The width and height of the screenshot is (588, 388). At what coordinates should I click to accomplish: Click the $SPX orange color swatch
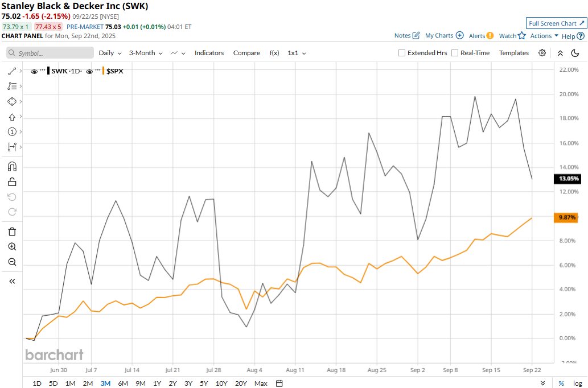103,71
